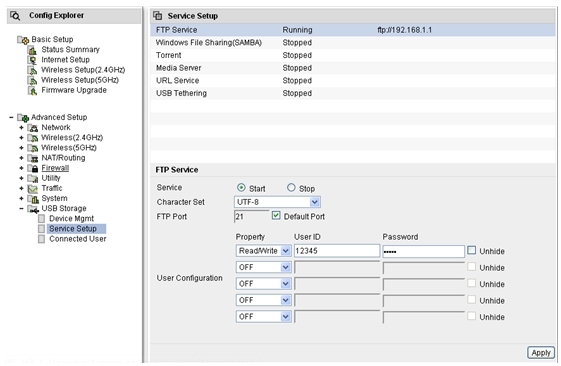This screenshot has height=366, width=561.
Task: Open Device Mgmt under USB Storage
Action: click(x=71, y=219)
